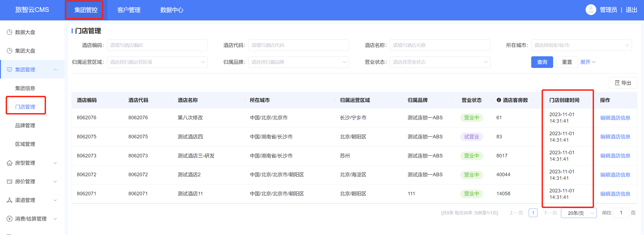Open the 所在城市 dropdown

tap(581, 45)
